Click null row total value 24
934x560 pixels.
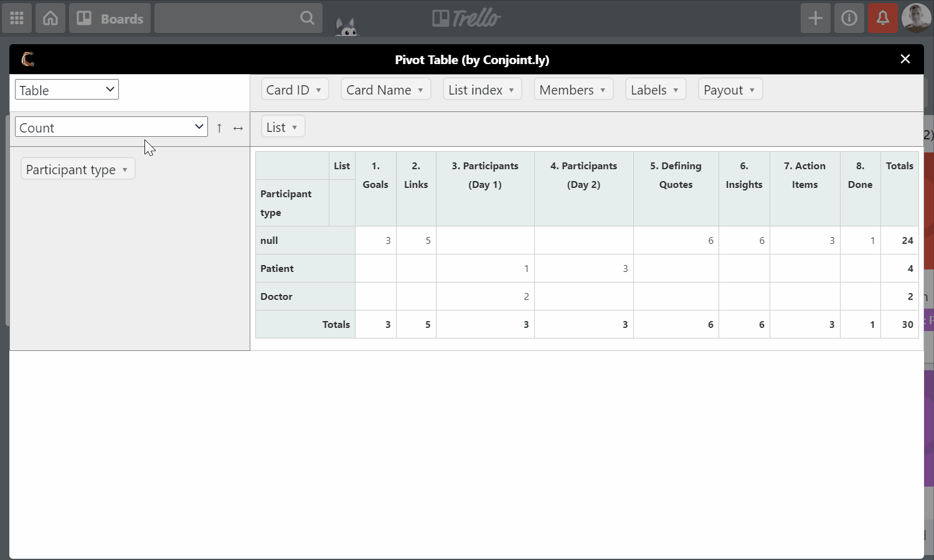900,240
